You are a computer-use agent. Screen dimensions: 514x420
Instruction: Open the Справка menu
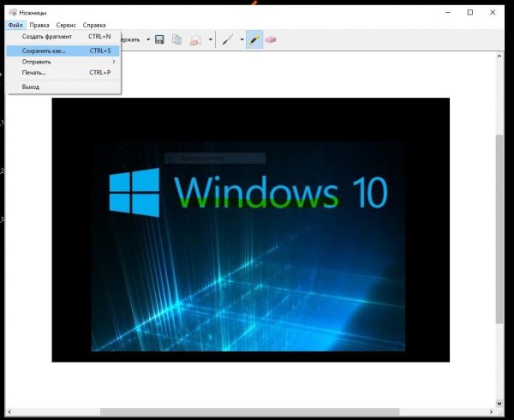point(94,25)
